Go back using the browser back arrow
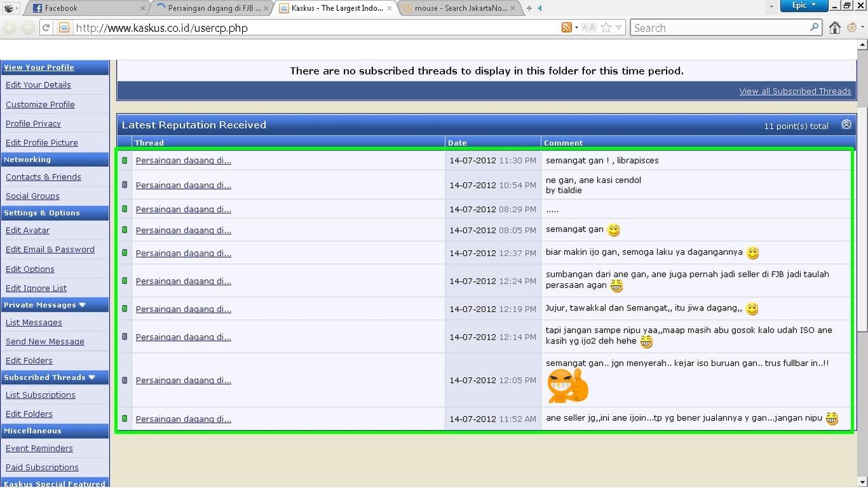Image resolution: width=868 pixels, height=488 pixels. coord(9,28)
